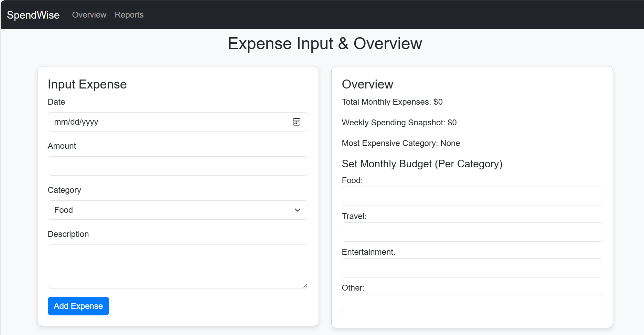Go to the Reports nav item
Image resolution: width=644 pixels, height=335 pixels.
tap(129, 15)
